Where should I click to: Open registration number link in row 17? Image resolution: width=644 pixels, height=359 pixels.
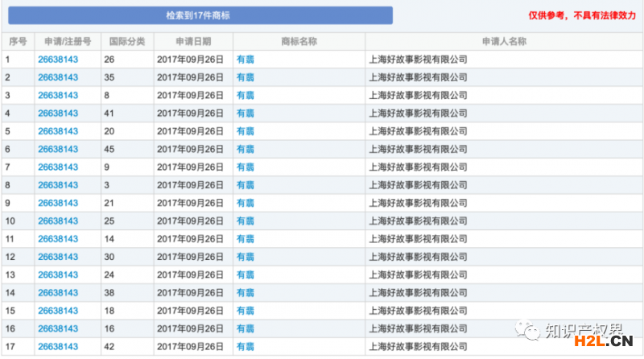[x=58, y=347]
